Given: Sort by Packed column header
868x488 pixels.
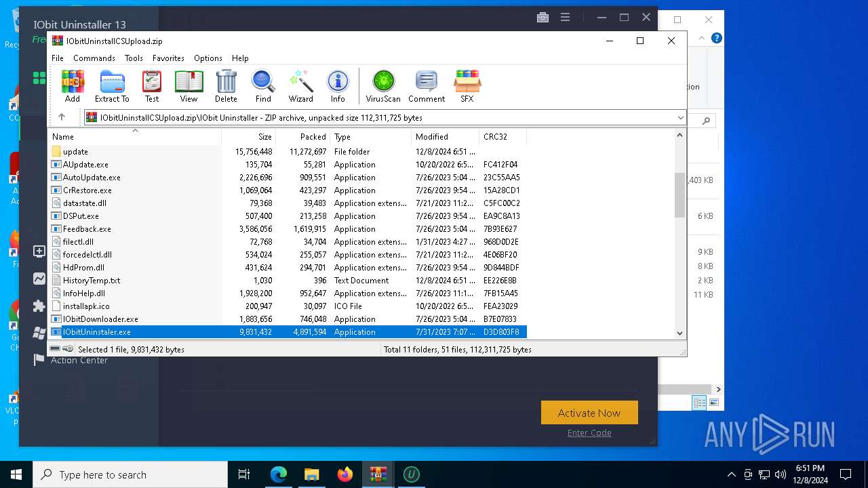Looking at the screenshot, I should (x=302, y=136).
